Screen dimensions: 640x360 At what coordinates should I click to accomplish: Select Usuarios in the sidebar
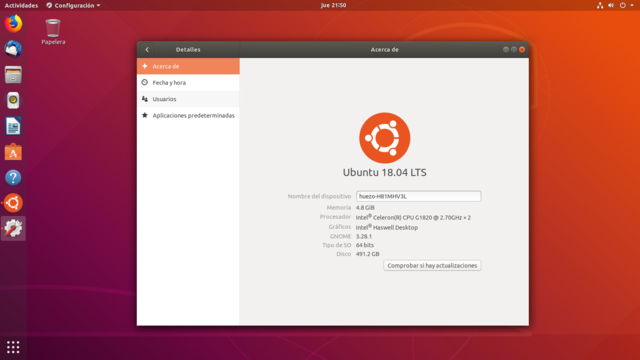[x=188, y=99]
